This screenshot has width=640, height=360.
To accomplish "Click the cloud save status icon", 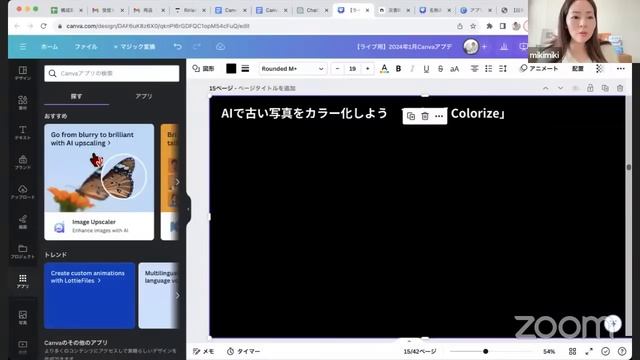I will point(220,47).
